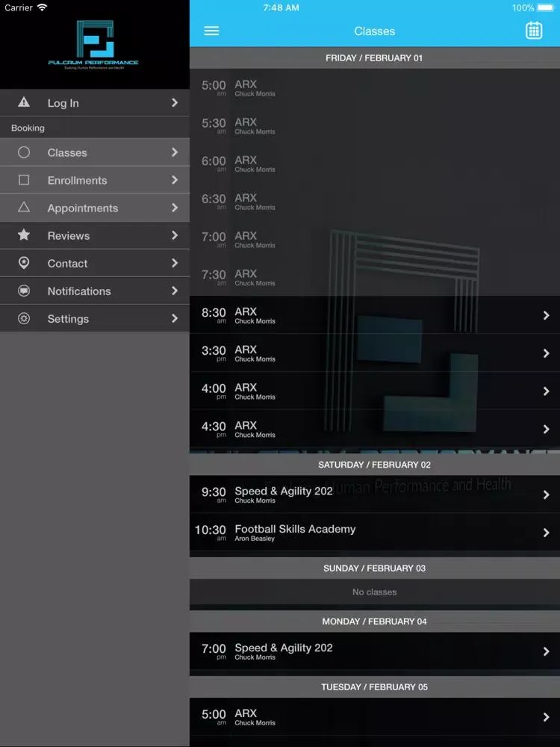
Task: Open the 3:30 pm ARX class
Action: point(375,353)
